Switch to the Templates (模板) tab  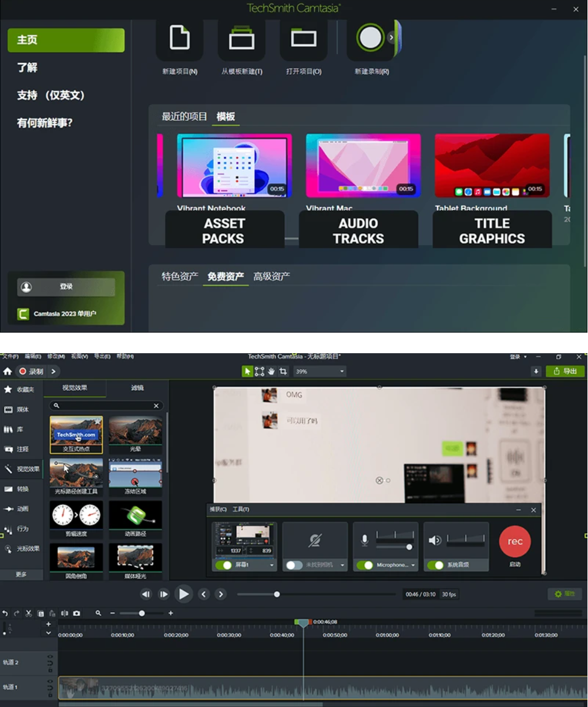[226, 116]
